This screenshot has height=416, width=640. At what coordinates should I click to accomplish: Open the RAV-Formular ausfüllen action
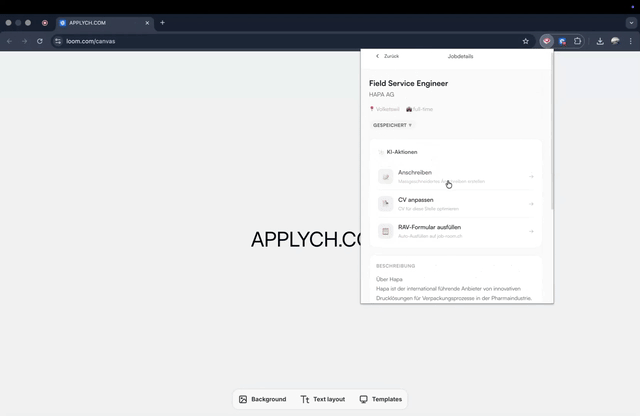click(x=456, y=231)
